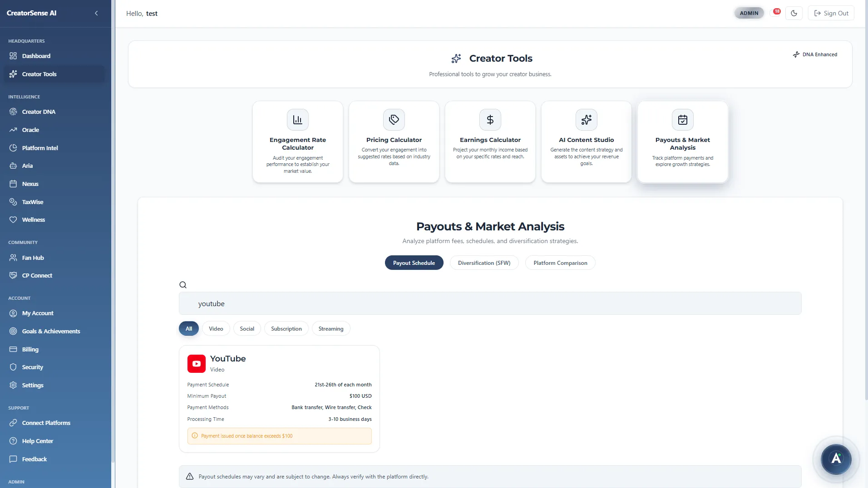This screenshot has height=488, width=868.
Task: Sign out using the Sign Out button
Action: tap(831, 13)
